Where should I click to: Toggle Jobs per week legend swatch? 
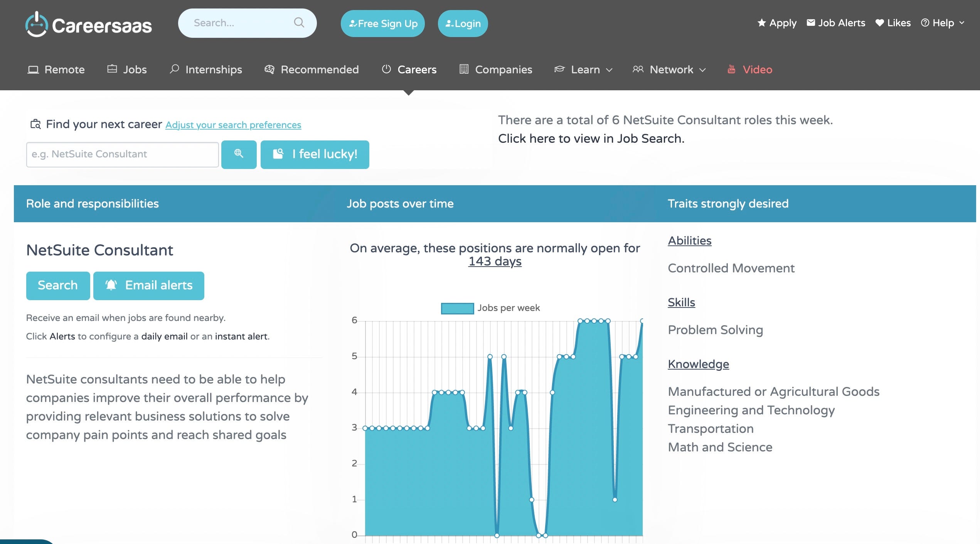[x=457, y=308]
